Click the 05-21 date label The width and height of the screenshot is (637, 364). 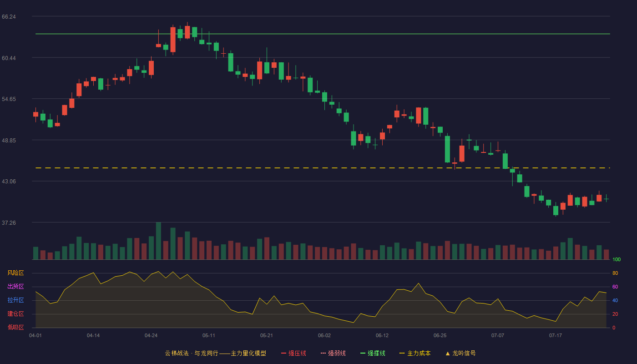[x=267, y=335]
